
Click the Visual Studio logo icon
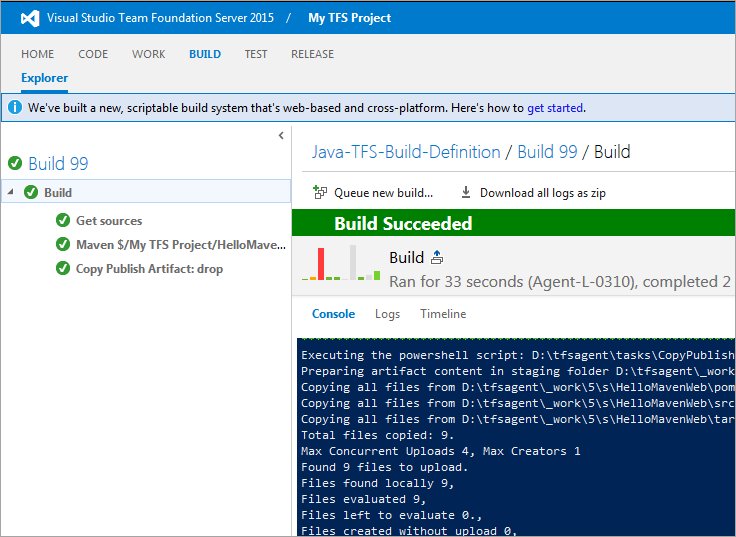tap(30, 18)
